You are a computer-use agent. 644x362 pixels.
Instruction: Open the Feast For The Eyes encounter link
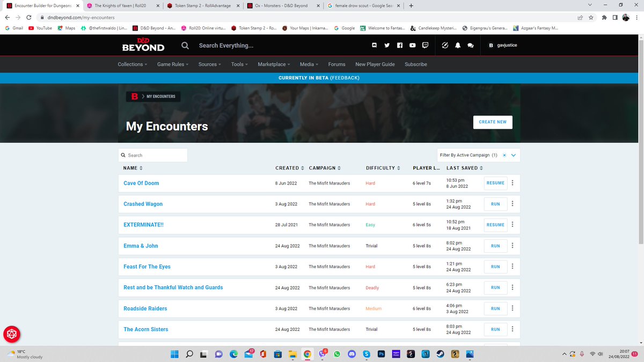pos(147,267)
